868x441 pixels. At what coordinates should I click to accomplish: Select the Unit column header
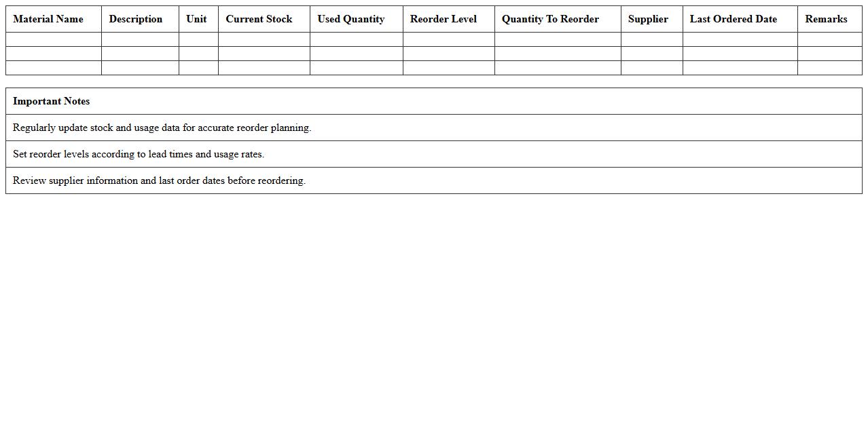[196, 19]
